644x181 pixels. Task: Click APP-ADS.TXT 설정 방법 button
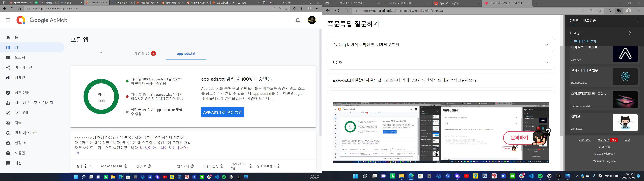pyautogui.click(x=223, y=112)
